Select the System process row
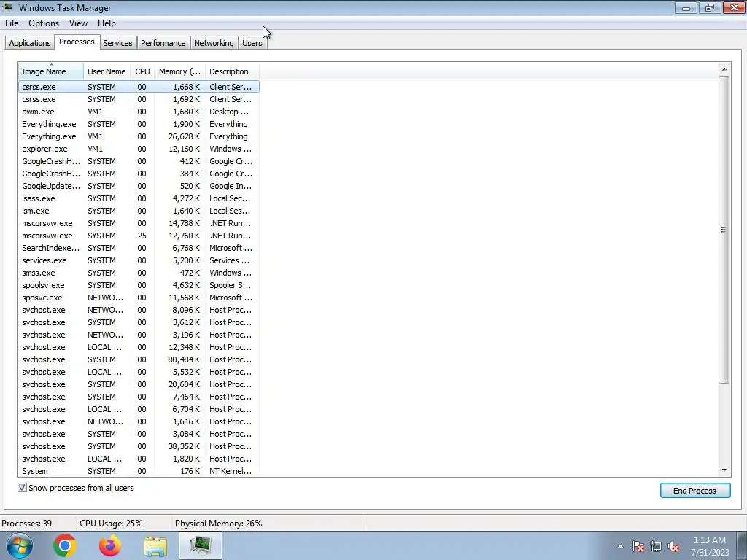 click(139, 471)
